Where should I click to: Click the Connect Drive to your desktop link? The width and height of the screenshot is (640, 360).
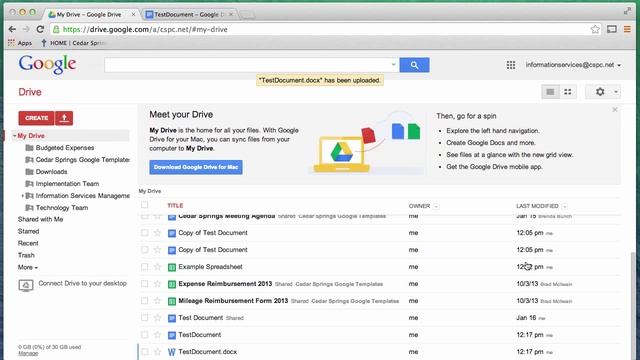tap(82, 283)
